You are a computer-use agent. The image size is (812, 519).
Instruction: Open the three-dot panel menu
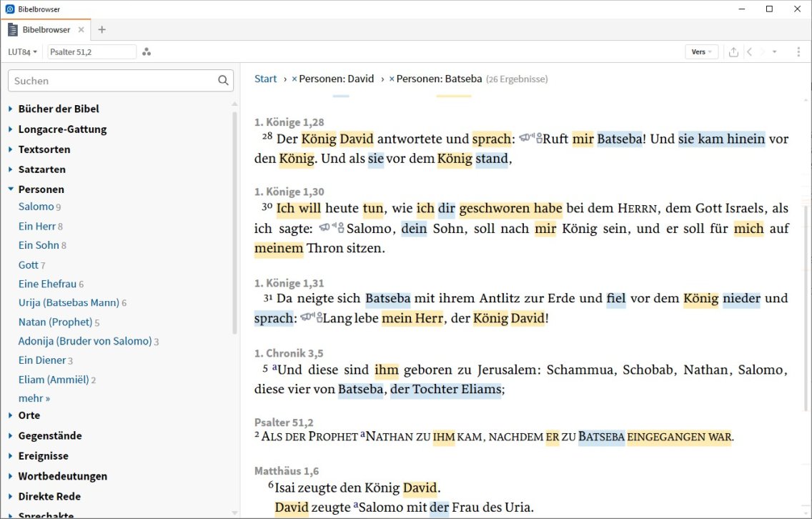[798, 51]
